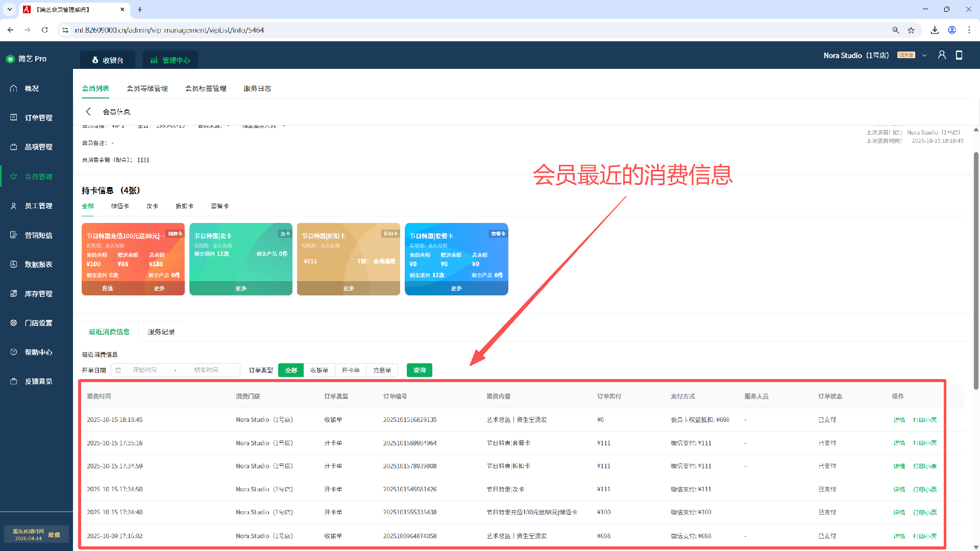Open the 会员等级管理 tab

click(147, 88)
